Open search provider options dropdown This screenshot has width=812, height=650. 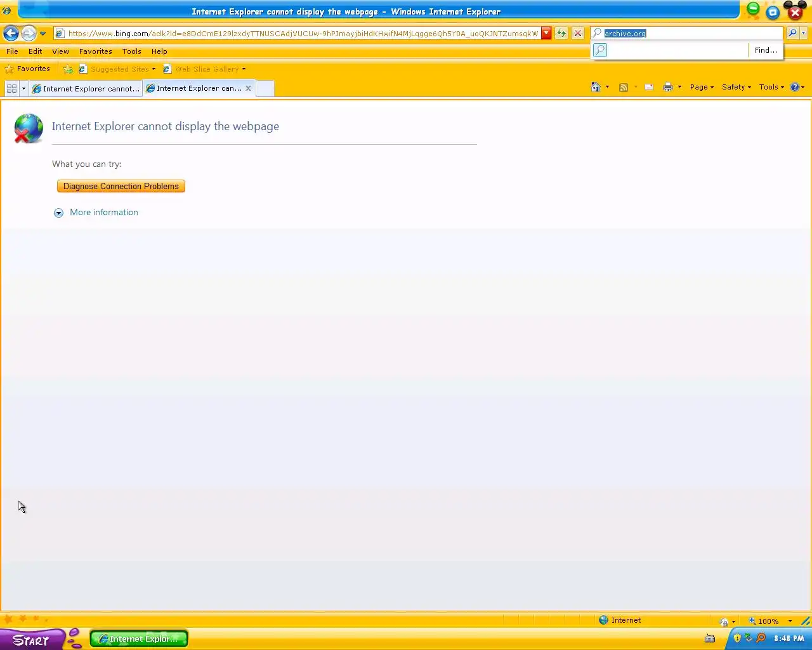pyautogui.click(x=804, y=33)
